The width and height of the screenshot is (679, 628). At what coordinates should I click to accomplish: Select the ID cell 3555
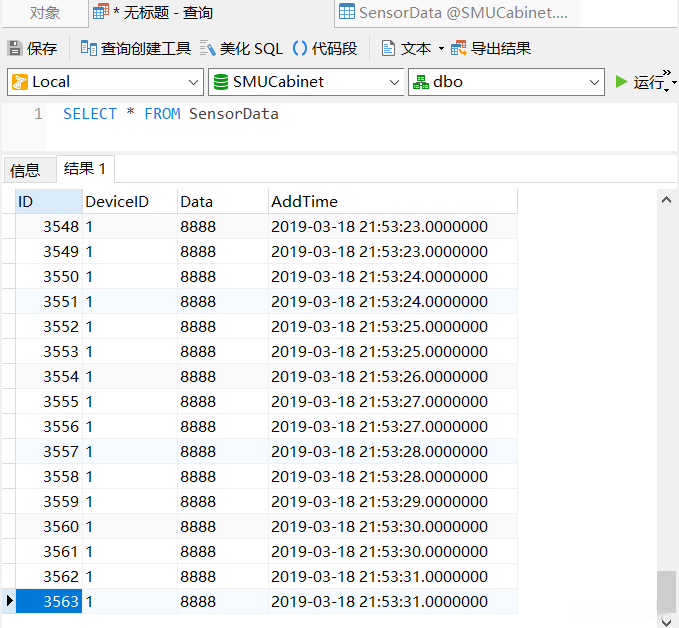[x=49, y=401]
